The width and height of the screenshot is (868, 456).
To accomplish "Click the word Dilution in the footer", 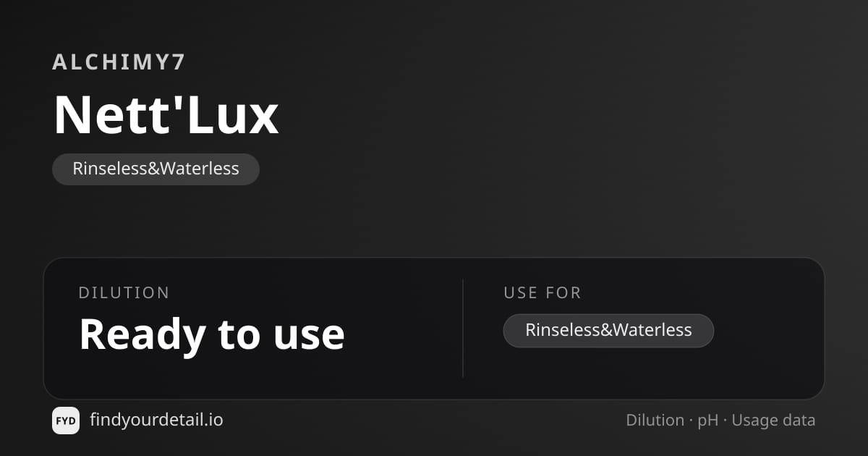I will (655, 421).
